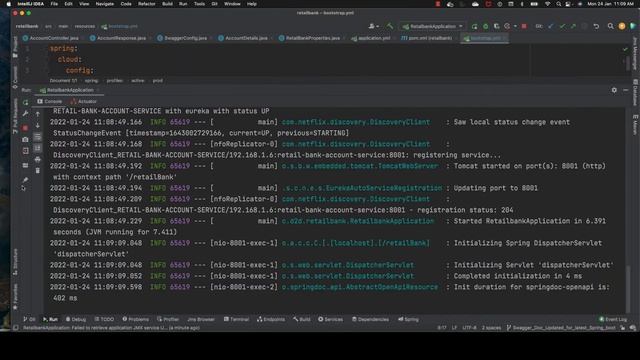This screenshot has height=360, width=640.
Task: Open the Git menu
Action: pos(214,4)
